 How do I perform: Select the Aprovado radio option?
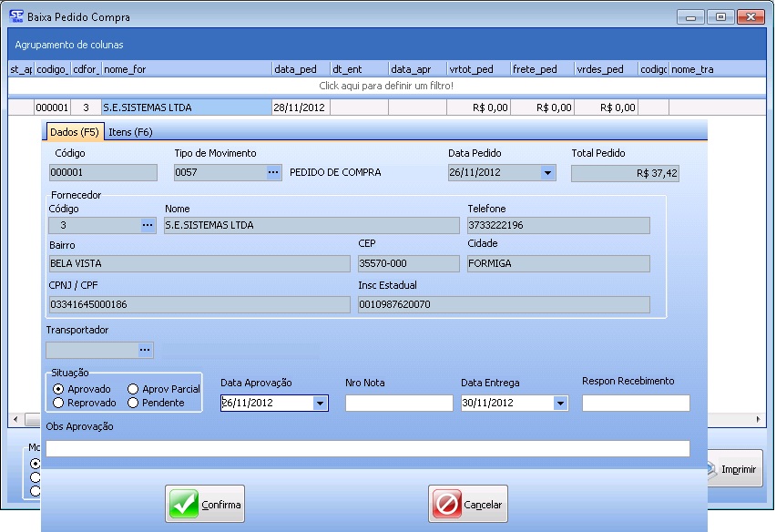tap(59, 389)
